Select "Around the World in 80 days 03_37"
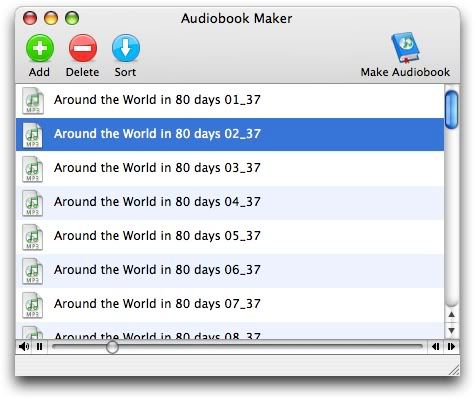Viewport: 475px width, 399px height. click(230, 168)
